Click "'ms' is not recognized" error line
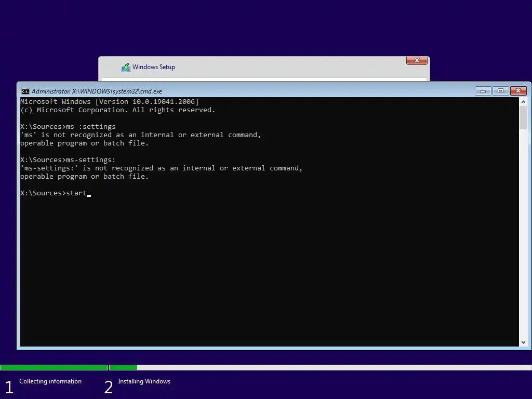The height and width of the screenshot is (399, 532). click(140, 135)
